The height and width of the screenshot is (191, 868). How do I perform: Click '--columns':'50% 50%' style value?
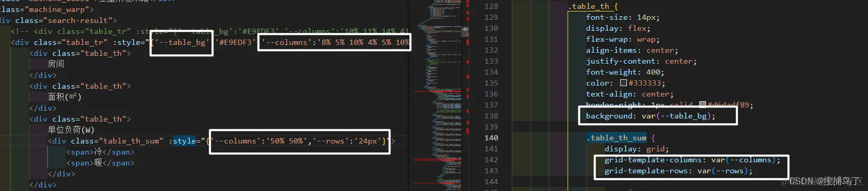tap(259, 141)
